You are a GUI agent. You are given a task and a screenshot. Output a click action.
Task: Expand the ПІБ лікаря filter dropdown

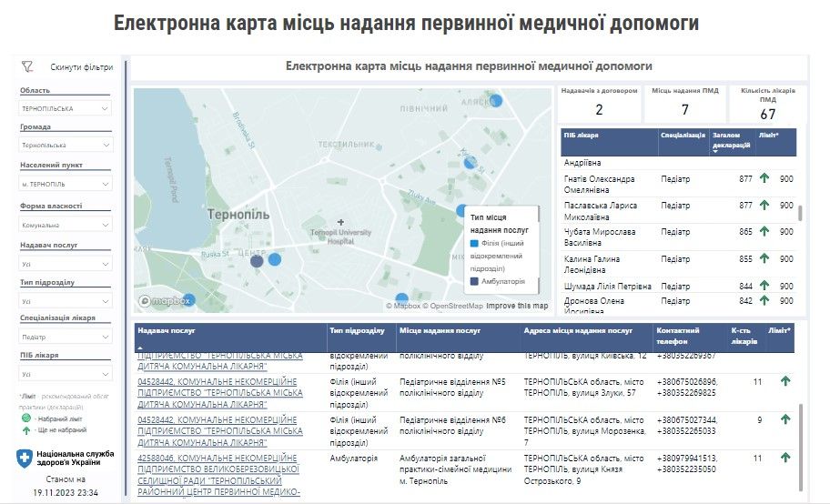tap(66, 374)
